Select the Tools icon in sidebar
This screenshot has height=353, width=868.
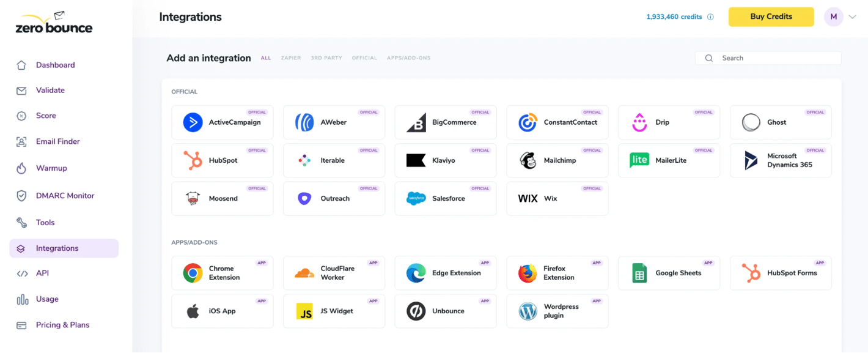pyautogui.click(x=21, y=222)
